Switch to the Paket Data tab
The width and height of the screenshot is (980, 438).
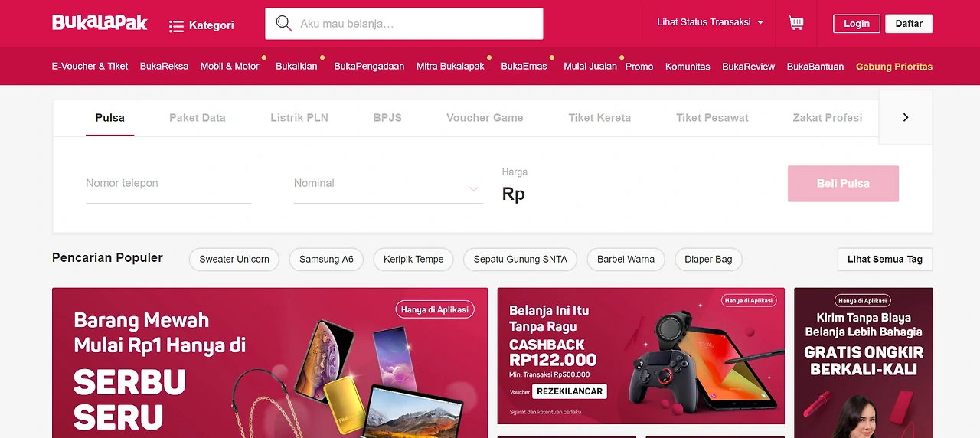tap(198, 117)
